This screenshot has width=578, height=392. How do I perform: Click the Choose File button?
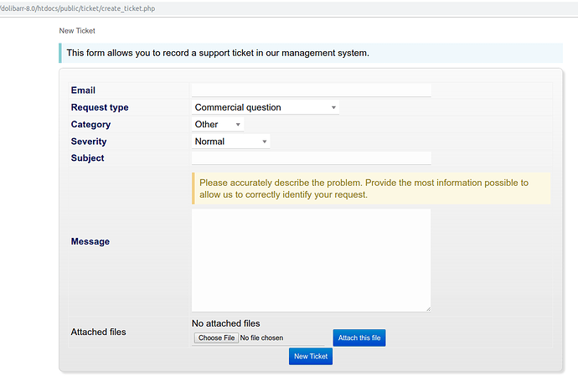(216, 338)
